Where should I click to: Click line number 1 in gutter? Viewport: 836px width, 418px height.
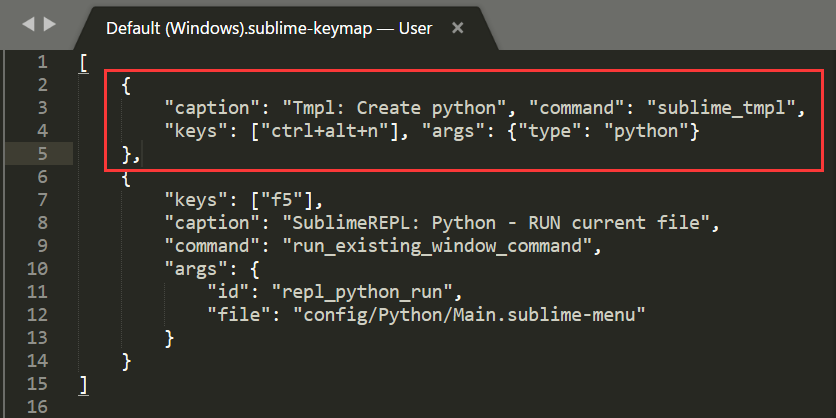coord(43,62)
